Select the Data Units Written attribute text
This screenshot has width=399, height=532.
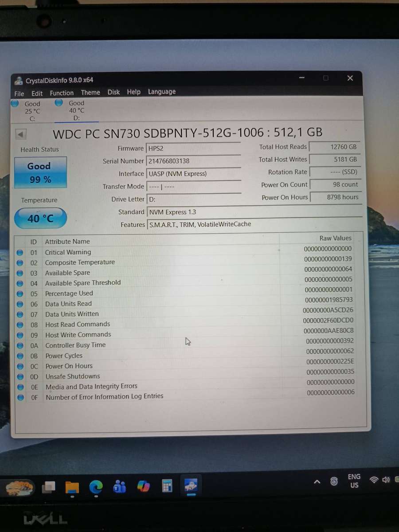tap(72, 314)
